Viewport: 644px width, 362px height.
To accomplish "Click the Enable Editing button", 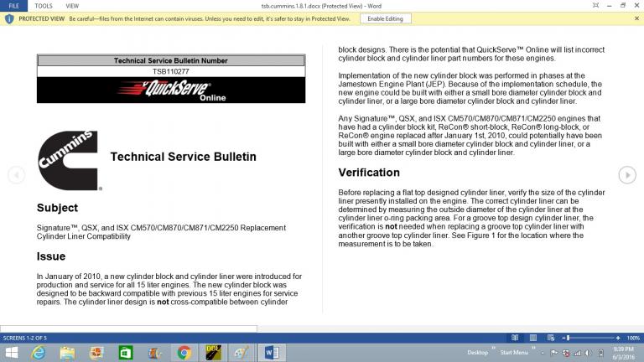I will click(x=385, y=18).
